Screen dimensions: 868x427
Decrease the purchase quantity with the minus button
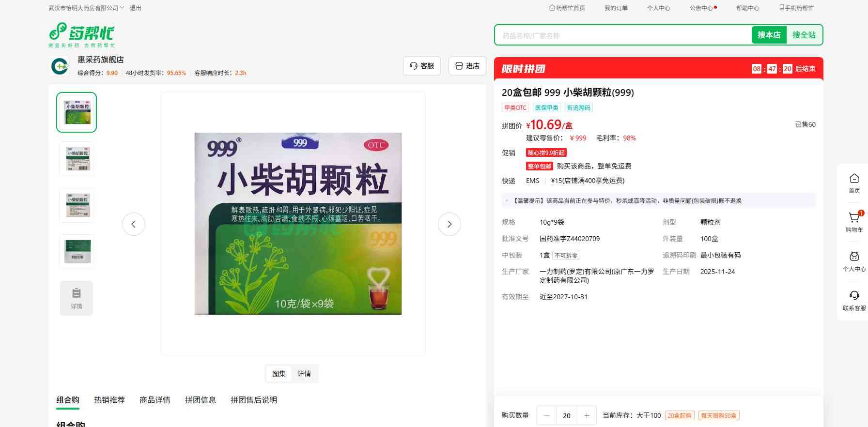tap(547, 415)
